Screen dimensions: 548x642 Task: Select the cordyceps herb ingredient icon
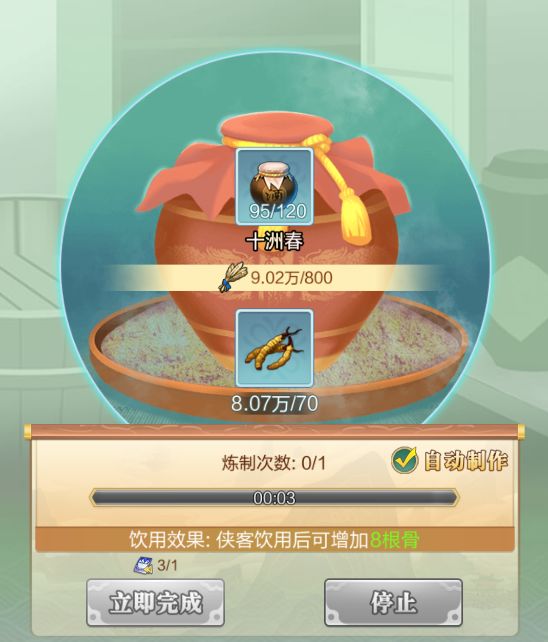point(274,348)
